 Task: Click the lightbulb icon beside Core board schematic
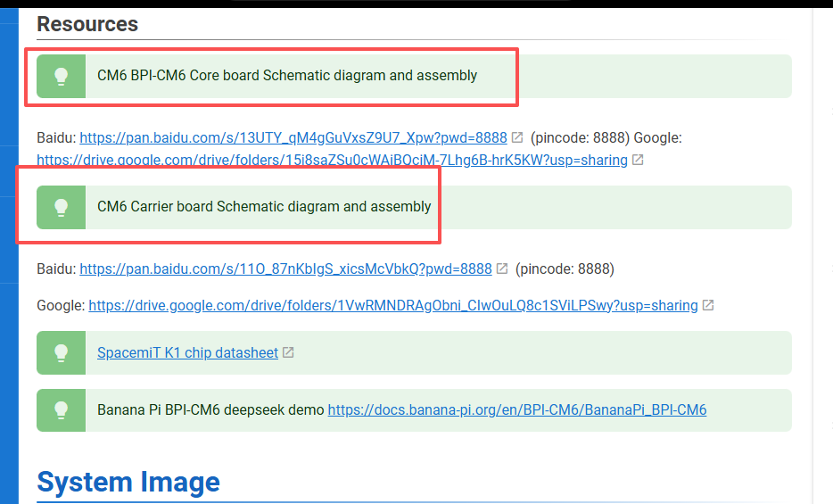tap(61, 76)
